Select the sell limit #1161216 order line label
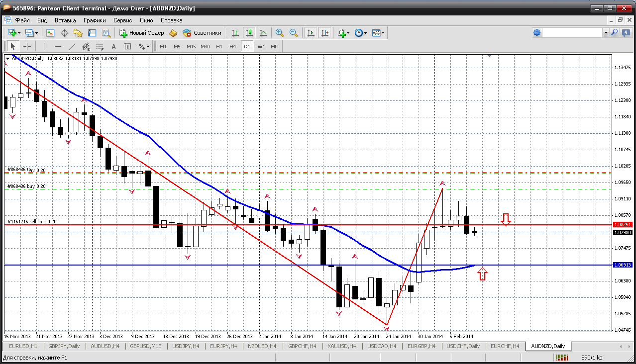 tap(32, 222)
